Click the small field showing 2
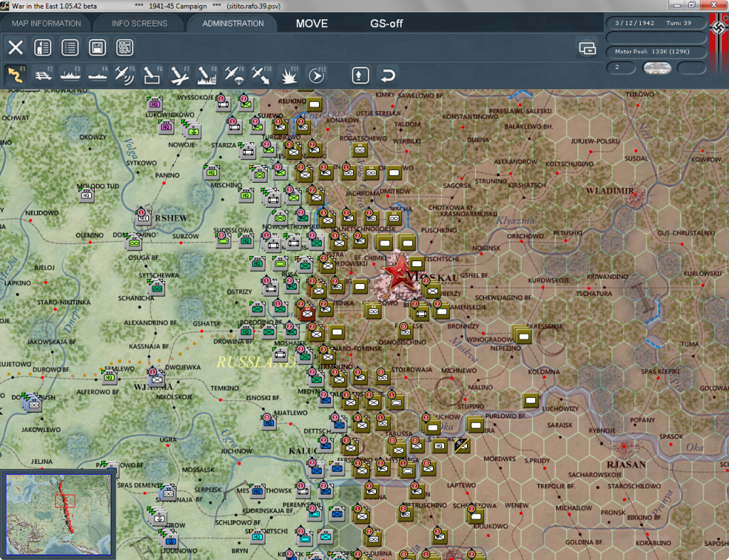 [621, 68]
